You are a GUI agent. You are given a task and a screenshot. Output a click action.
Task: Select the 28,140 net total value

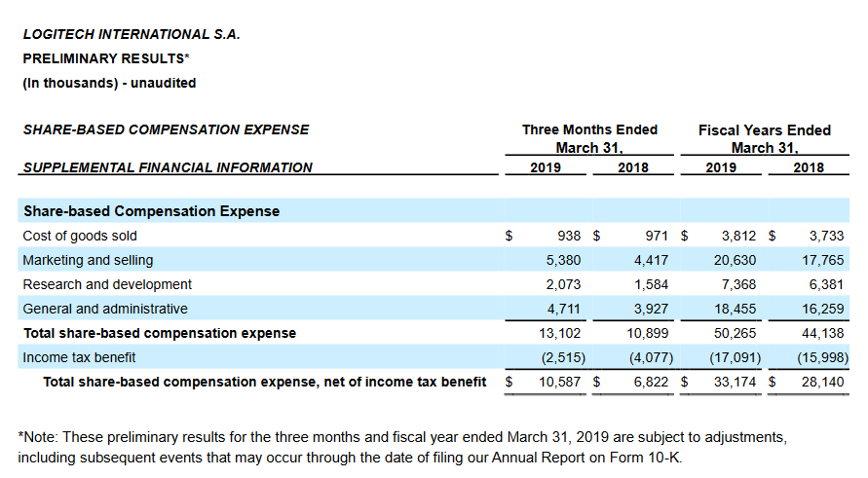coord(823,382)
